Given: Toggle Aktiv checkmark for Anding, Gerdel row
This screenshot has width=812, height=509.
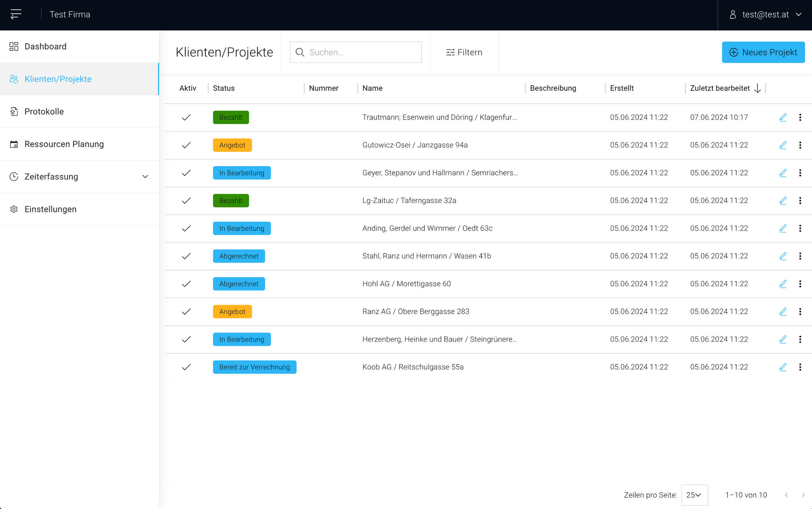Looking at the screenshot, I should 186,228.
